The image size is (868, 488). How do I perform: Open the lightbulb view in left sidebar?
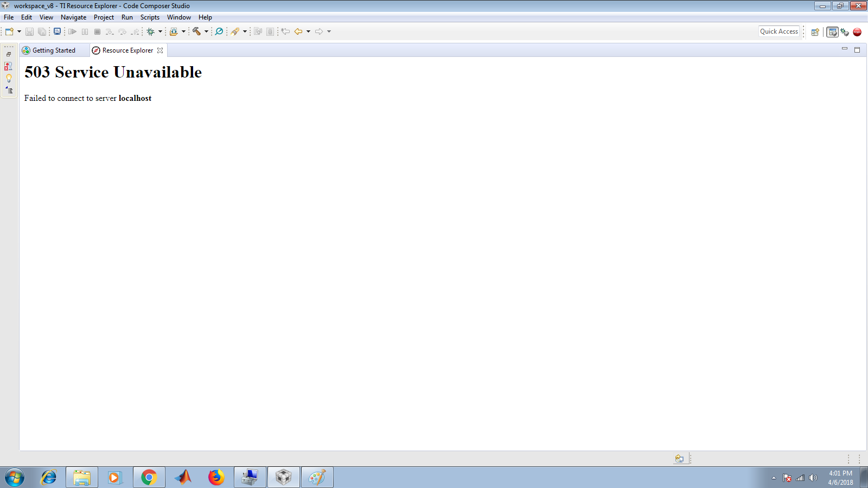pos(9,78)
